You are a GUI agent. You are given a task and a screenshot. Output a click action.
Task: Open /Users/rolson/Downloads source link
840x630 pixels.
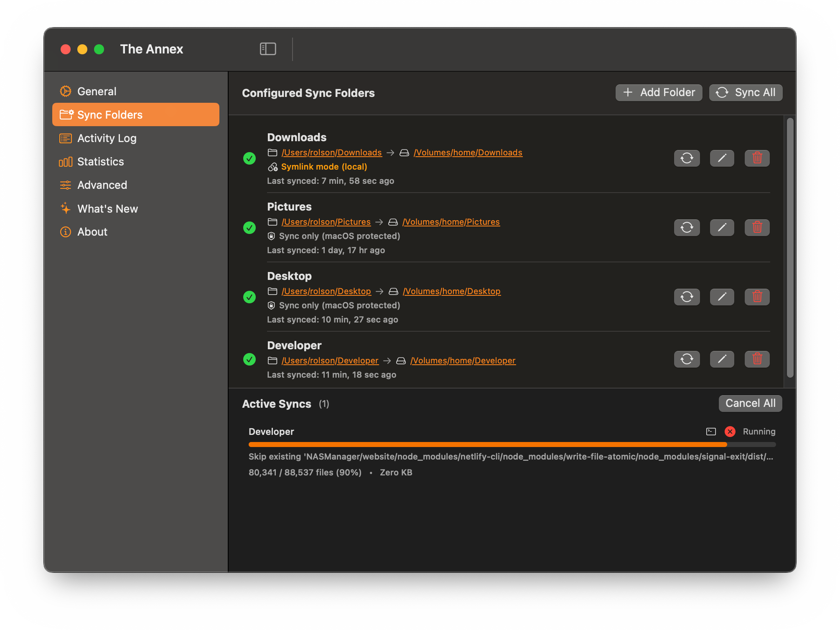[331, 152]
